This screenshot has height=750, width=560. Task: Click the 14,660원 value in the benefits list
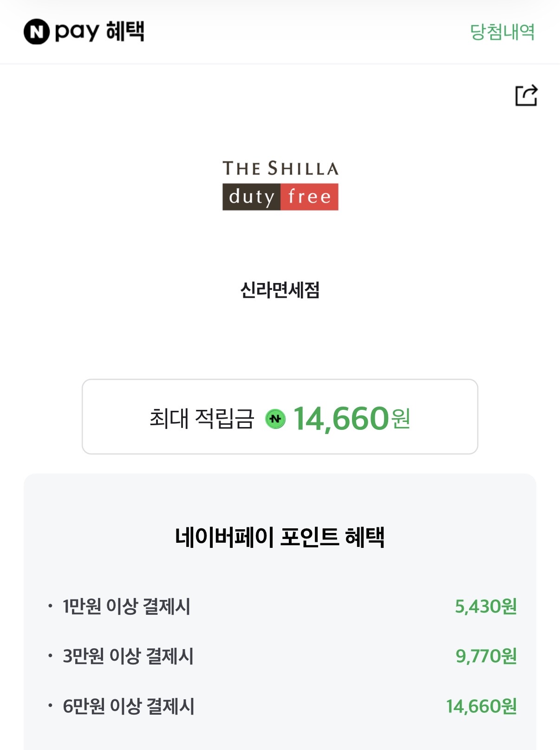coord(482,706)
